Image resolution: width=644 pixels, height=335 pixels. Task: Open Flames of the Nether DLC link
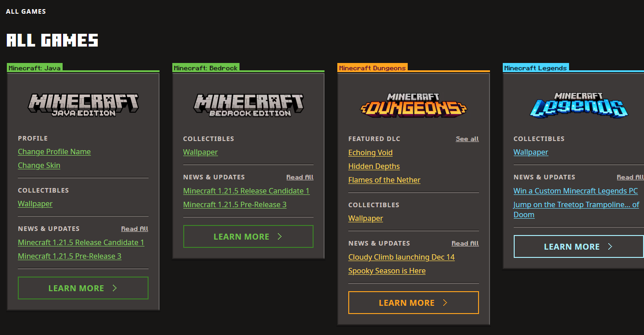384,180
